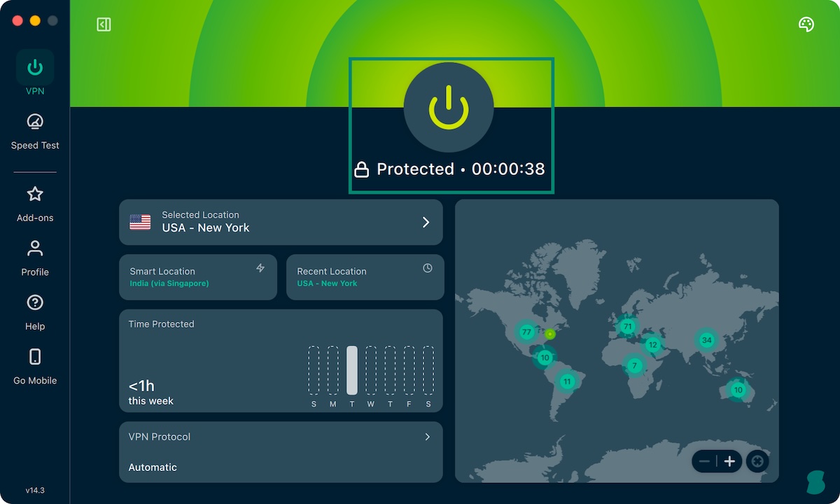Click the Time Protected heading
840x504 pixels.
161,324
